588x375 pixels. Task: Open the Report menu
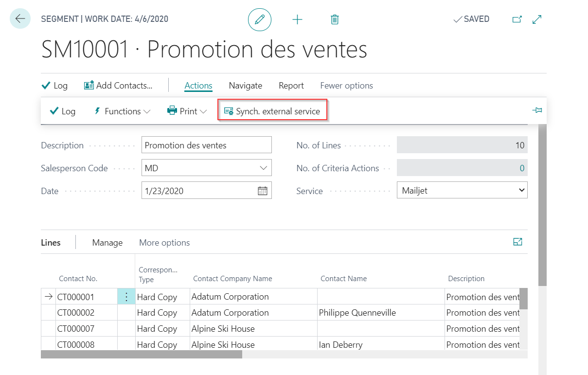coord(291,86)
